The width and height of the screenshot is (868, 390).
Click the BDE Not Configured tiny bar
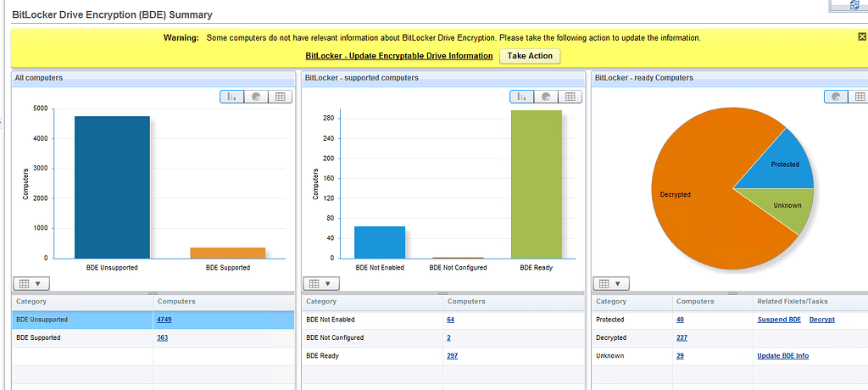click(x=458, y=258)
